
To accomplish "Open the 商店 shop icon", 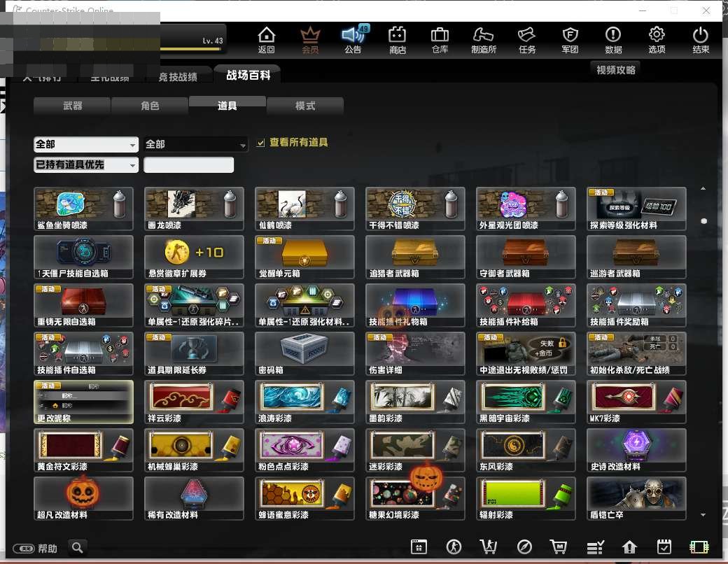I will click(398, 35).
